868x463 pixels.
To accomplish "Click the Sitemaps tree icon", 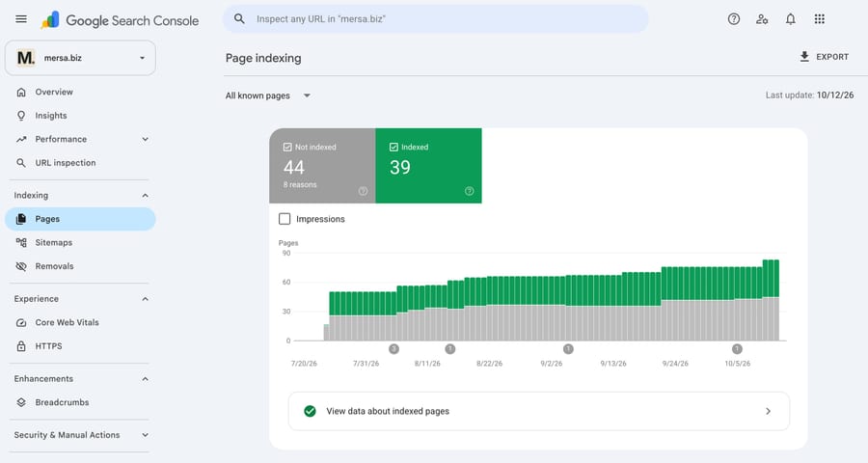I will pyautogui.click(x=21, y=242).
